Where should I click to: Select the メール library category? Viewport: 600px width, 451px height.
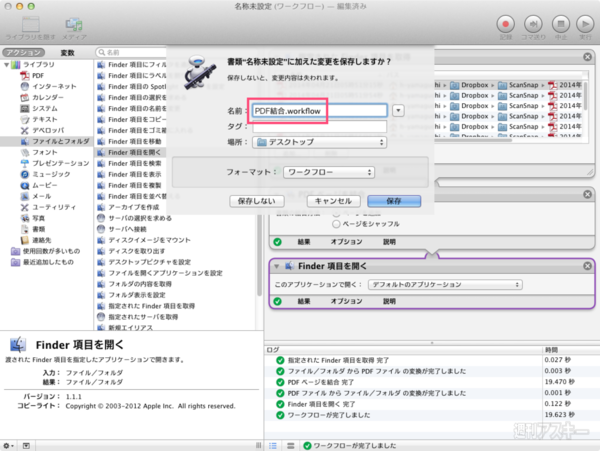tap(41, 196)
